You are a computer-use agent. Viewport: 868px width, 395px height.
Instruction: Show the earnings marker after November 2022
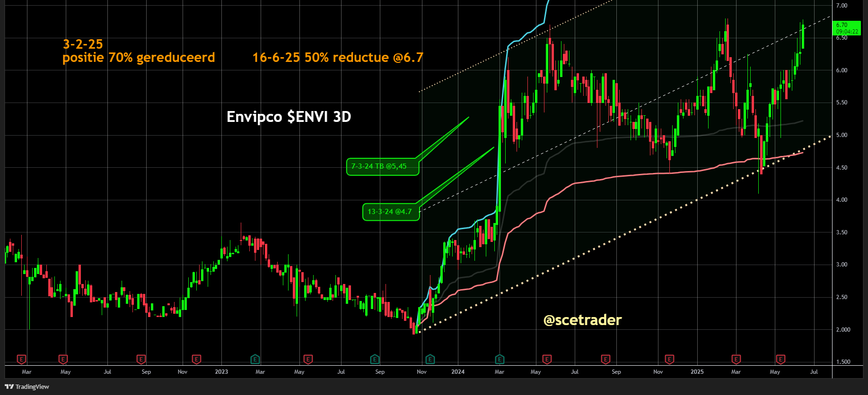[x=196, y=360]
